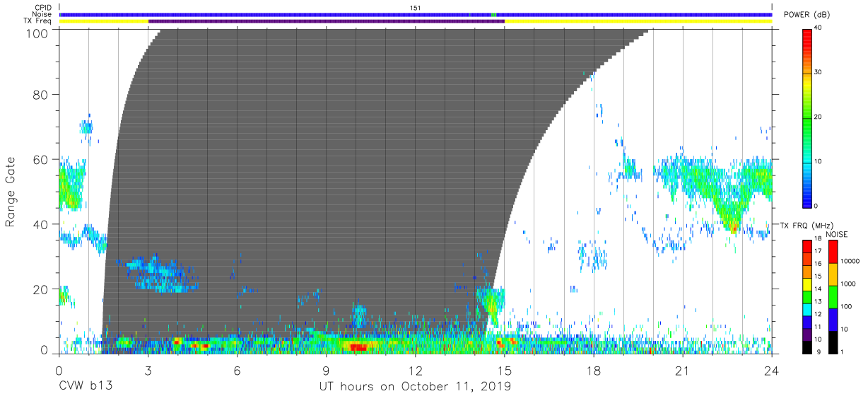Click the 11 tick on TX FRQ legend
The height and width of the screenshot is (401, 868).
[x=818, y=326]
